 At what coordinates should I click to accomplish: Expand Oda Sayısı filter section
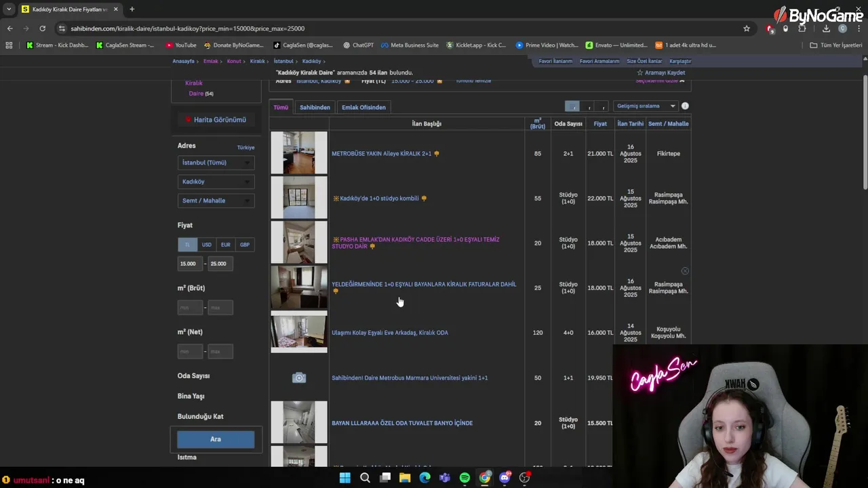(193, 375)
